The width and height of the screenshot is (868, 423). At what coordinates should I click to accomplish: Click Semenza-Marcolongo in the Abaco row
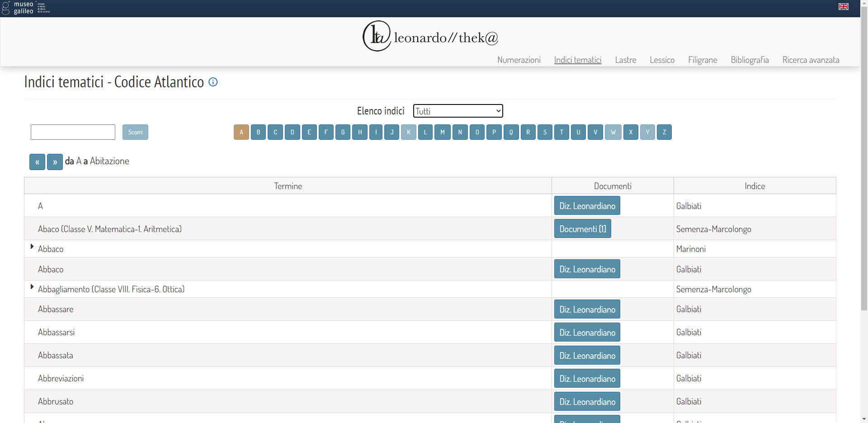[713, 229]
